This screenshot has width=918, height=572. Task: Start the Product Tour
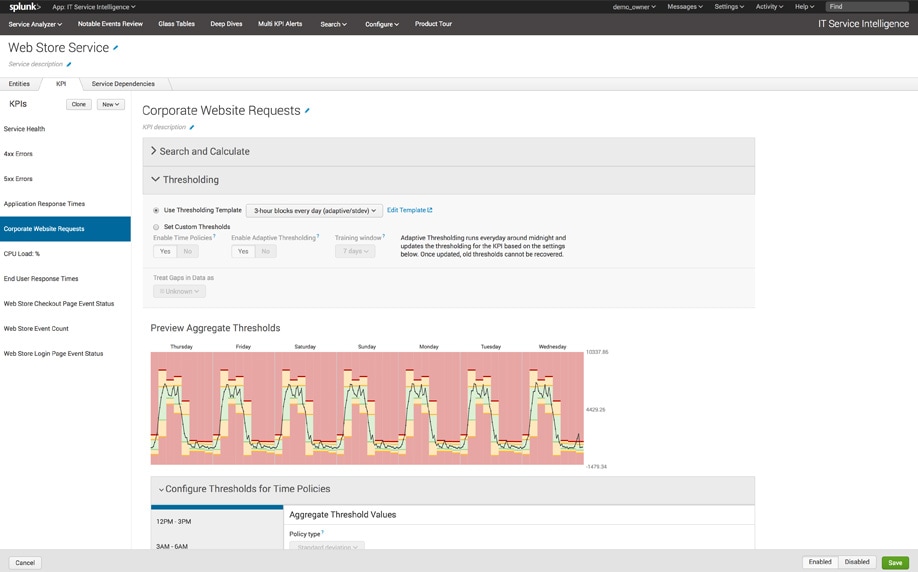[x=433, y=24]
